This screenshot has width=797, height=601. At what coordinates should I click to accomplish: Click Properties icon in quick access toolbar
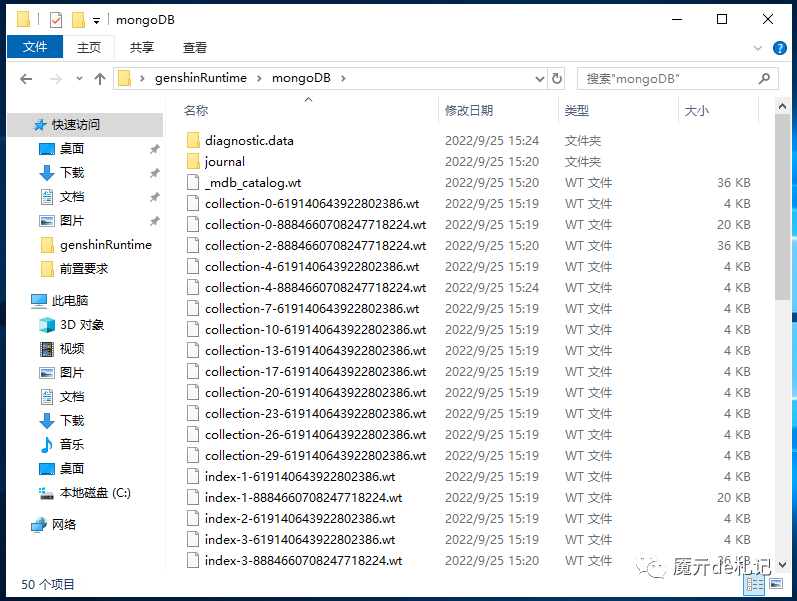(x=56, y=20)
